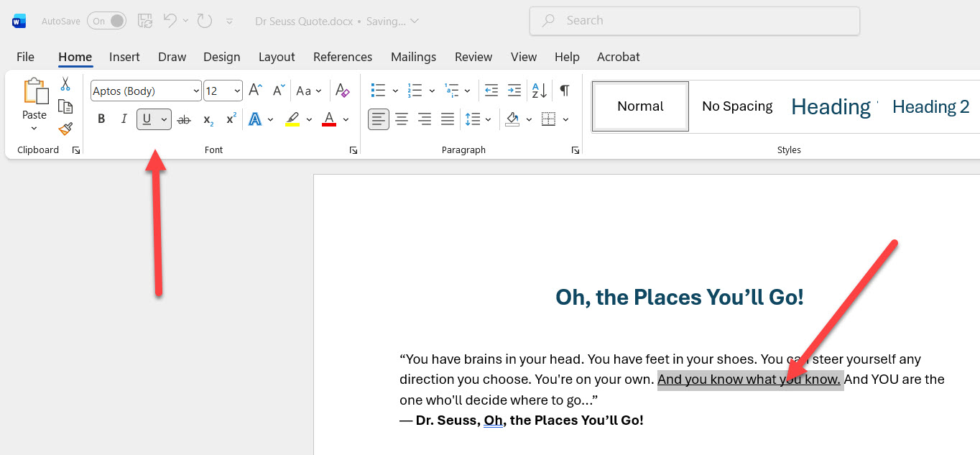Open the font size dropdown
980x455 pixels.
click(x=238, y=91)
